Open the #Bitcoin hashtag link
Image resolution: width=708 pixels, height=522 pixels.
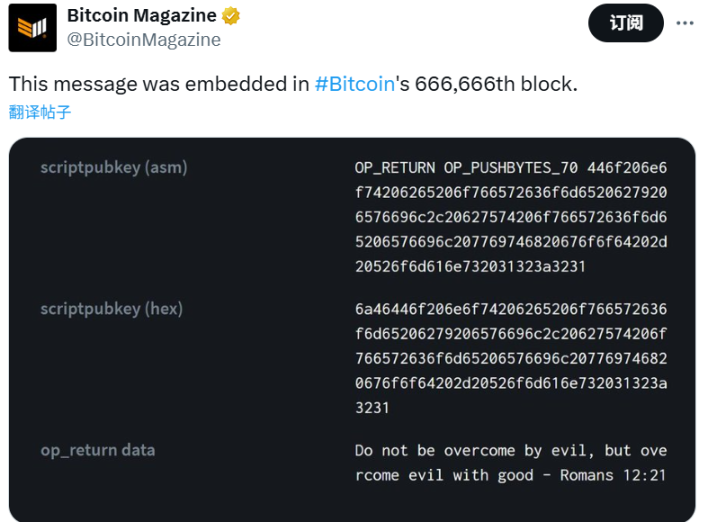coord(355,84)
